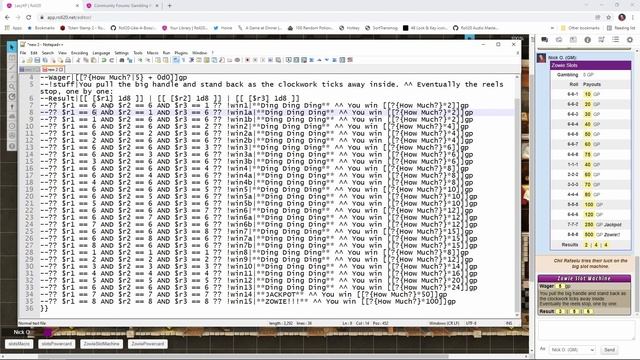Open the Apps bookmarks shortcut

pos(13,28)
